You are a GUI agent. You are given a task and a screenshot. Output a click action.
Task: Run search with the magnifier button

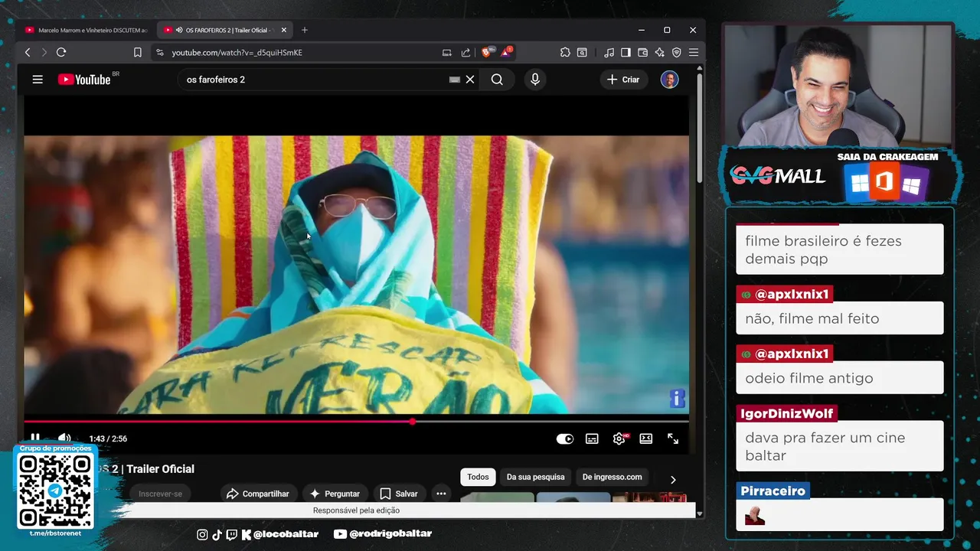497,80
